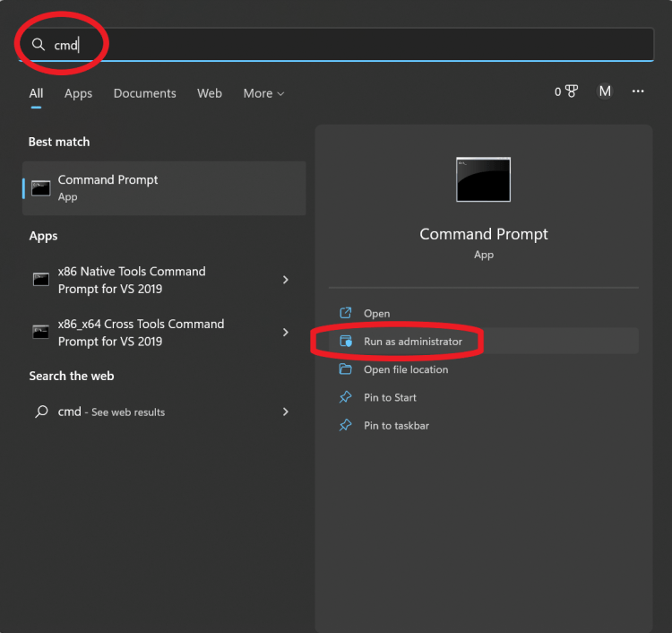Choose Open in the Command Prompt actions
Viewport: 672px width, 633px height.
376,314
